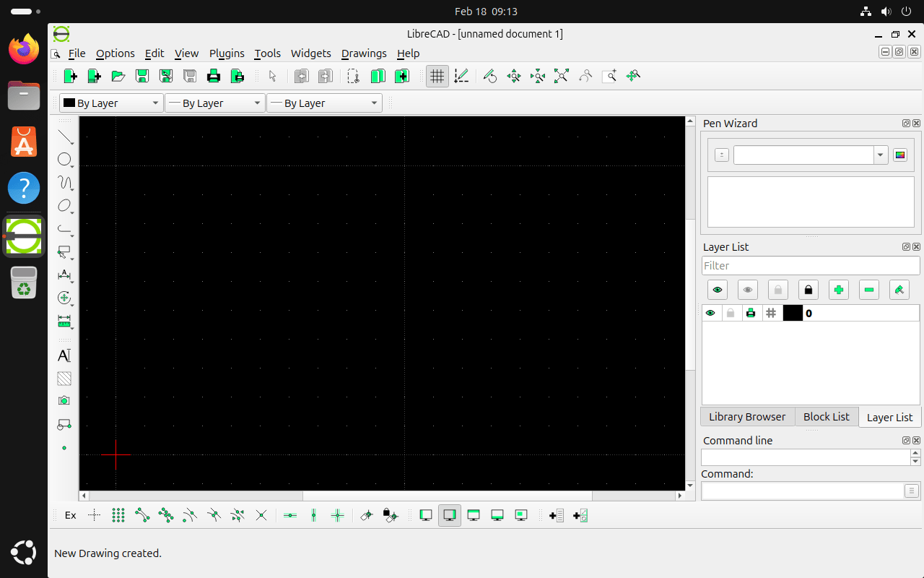The image size is (924, 578).
Task: Click the Text tool icon
Action: pyautogui.click(x=64, y=355)
